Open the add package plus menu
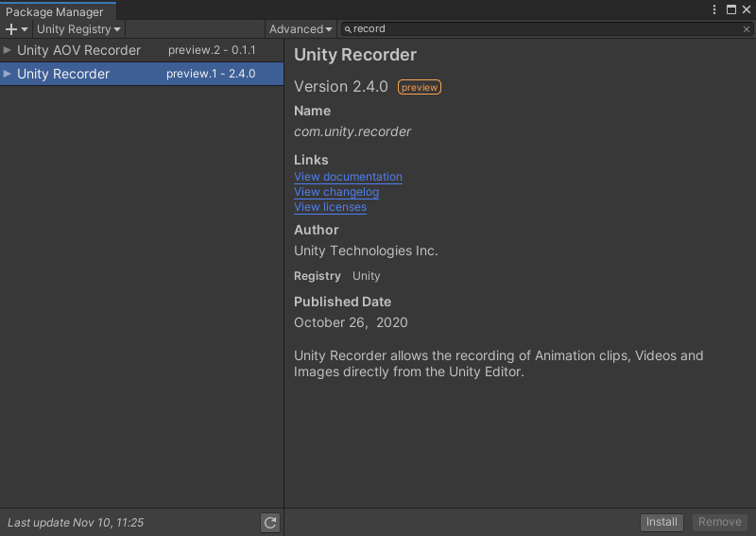 [16, 29]
